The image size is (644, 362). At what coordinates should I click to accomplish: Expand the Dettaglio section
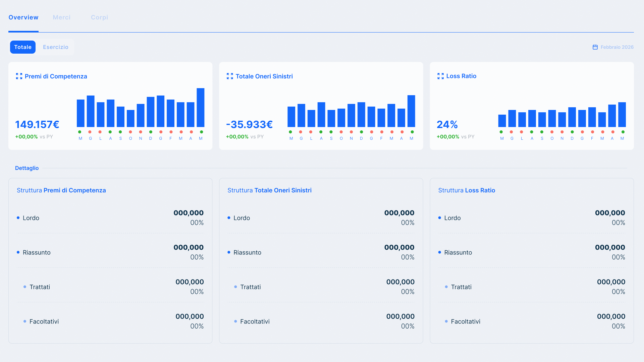(26, 168)
